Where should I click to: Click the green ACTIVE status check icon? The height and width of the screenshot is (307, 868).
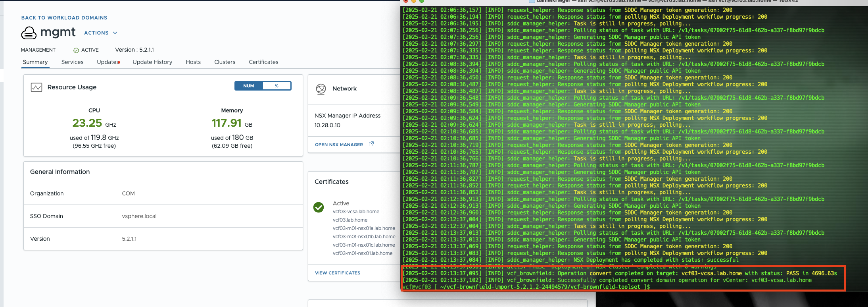[76, 50]
